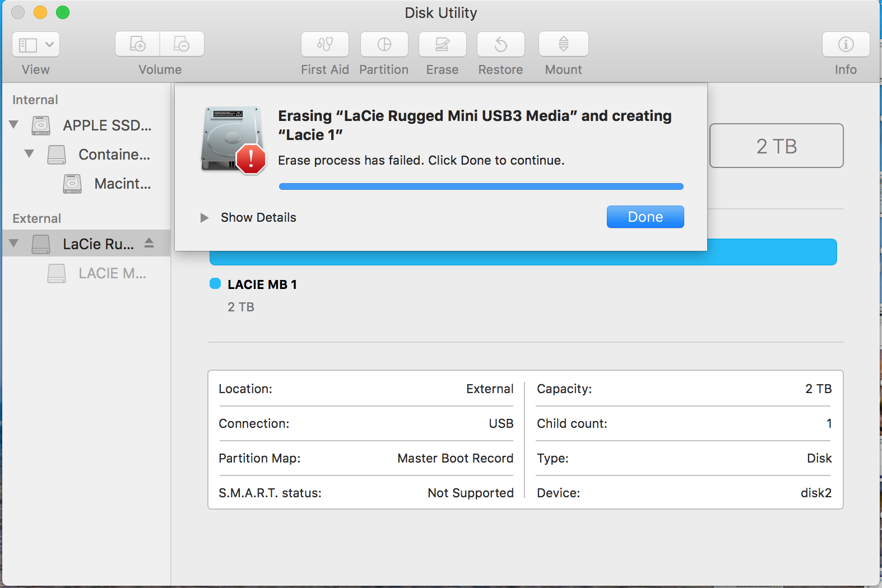Open the View sidebar options dropdown
The image size is (882, 588).
coord(36,44)
